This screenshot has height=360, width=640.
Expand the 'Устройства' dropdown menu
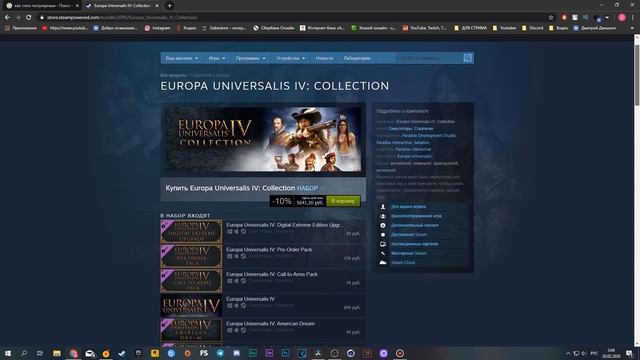tap(291, 58)
